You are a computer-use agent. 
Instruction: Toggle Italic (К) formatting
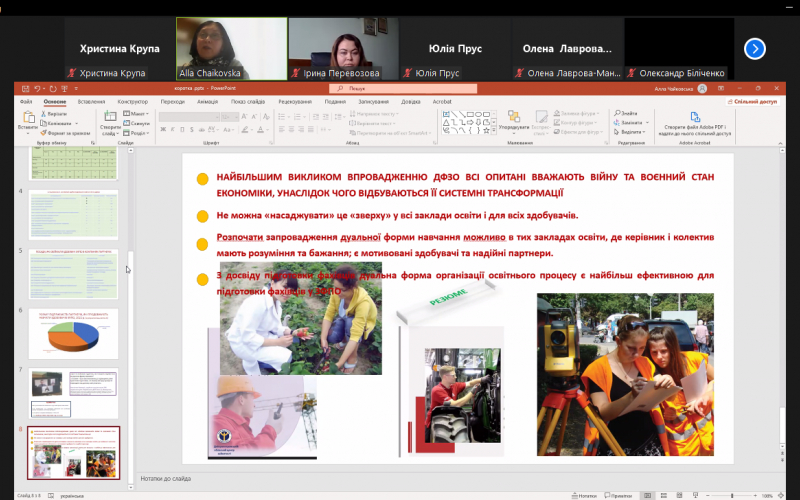click(x=173, y=130)
